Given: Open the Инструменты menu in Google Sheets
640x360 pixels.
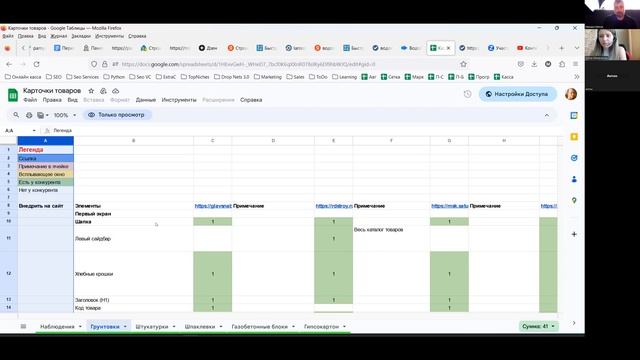Looking at the screenshot, I should click(179, 100).
